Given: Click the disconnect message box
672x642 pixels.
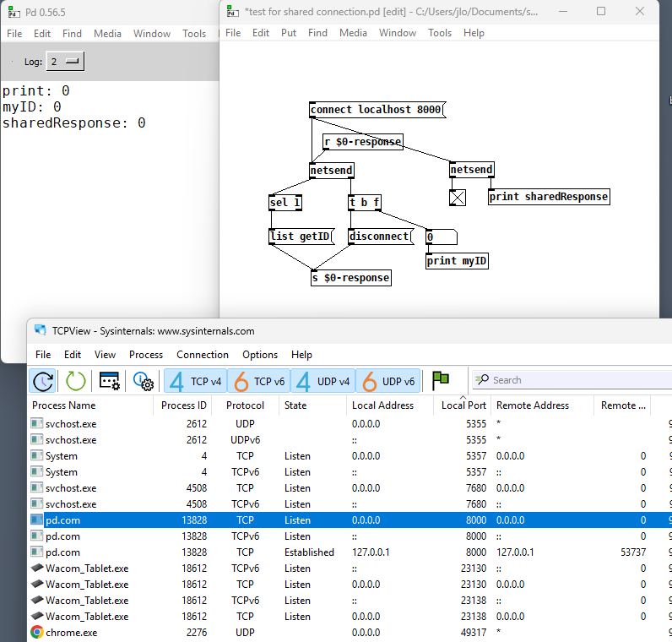Looking at the screenshot, I should click(x=381, y=237).
